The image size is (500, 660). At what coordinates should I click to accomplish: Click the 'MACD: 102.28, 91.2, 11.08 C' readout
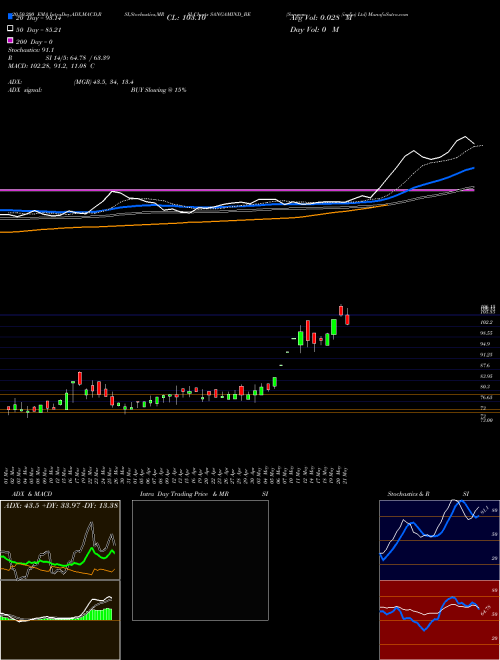[51, 66]
